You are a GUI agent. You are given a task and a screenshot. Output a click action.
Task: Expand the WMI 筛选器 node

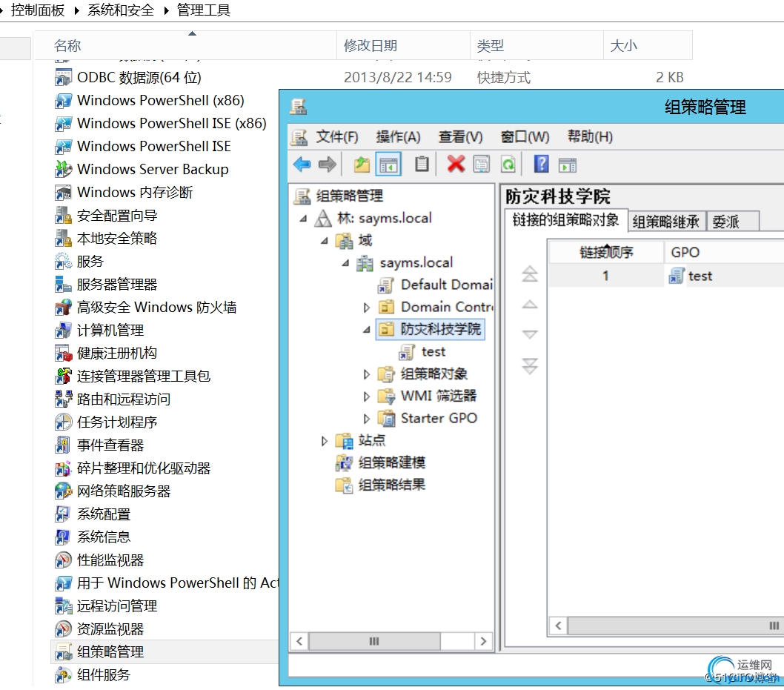click(x=367, y=397)
